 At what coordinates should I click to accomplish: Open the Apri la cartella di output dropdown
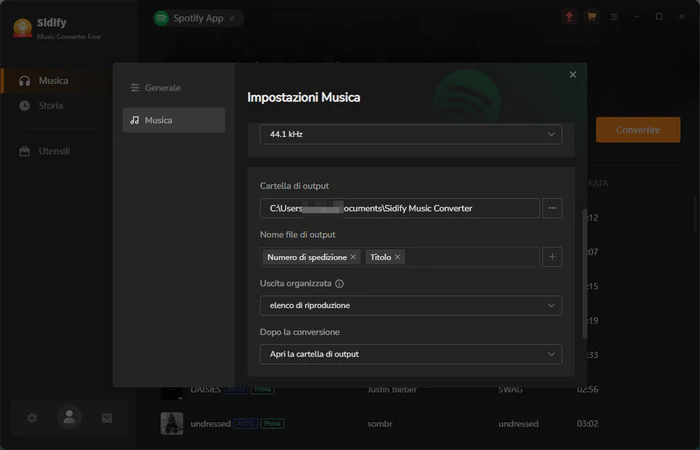click(x=411, y=354)
